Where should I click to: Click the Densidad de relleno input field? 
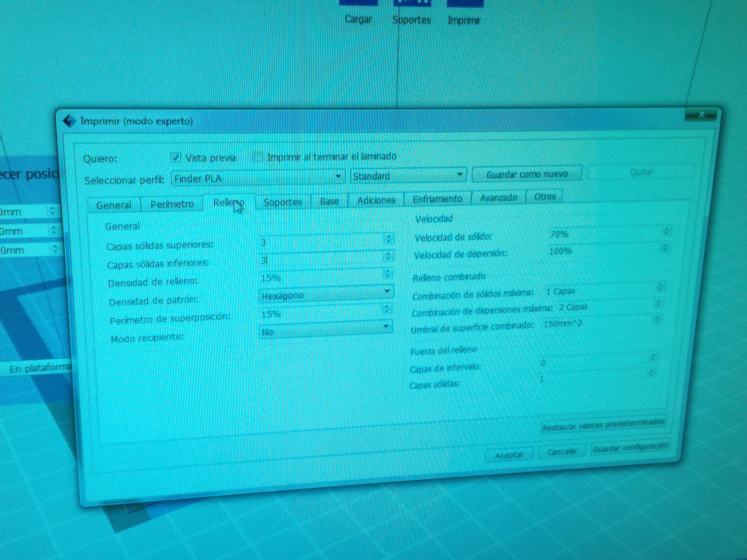pos(321,277)
